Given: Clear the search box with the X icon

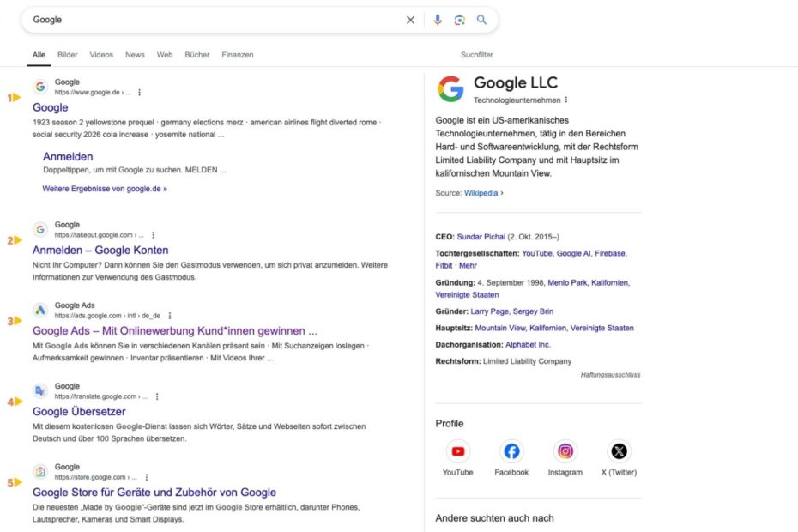Looking at the screenshot, I should pyautogui.click(x=410, y=20).
